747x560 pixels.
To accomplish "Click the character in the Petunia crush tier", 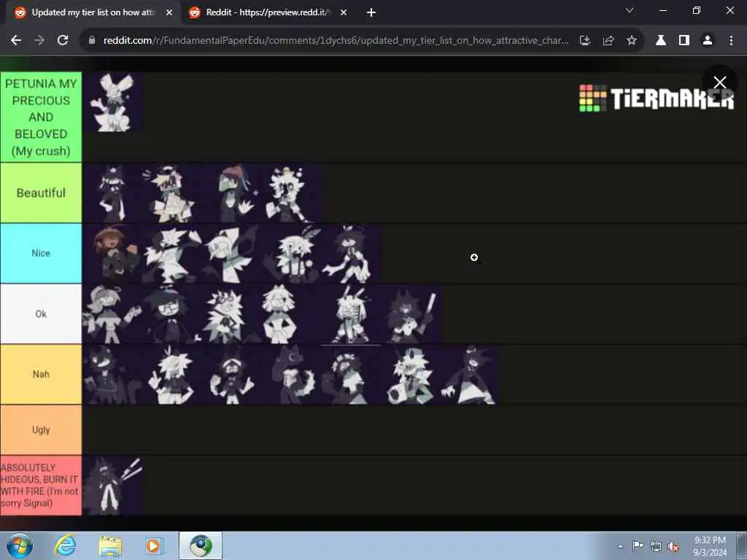I will pyautogui.click(x=112, y=102).
